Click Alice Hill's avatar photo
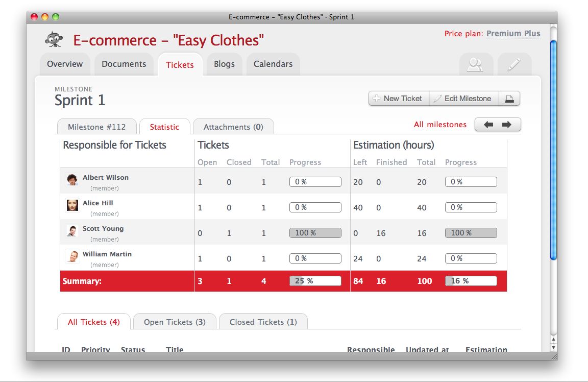 72,205
